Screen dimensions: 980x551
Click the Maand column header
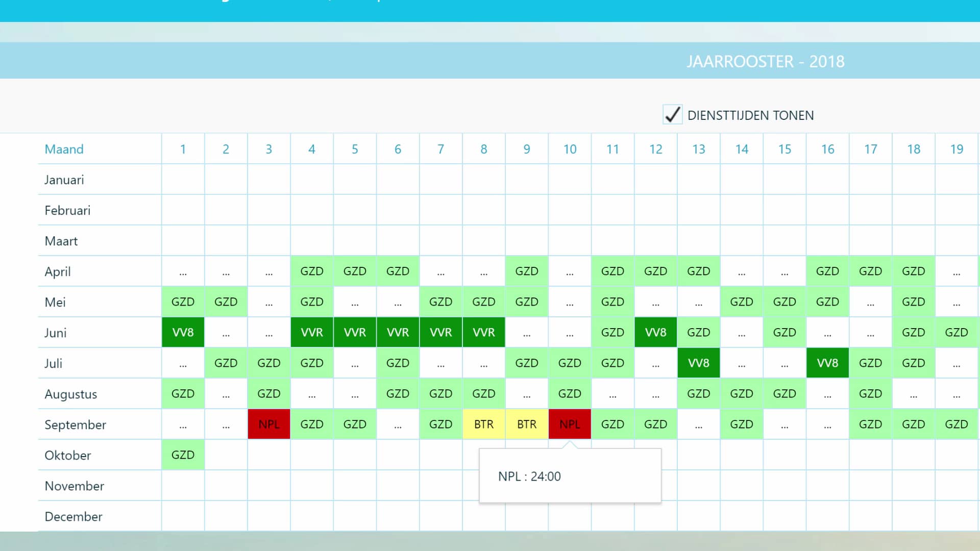[64, 149]
